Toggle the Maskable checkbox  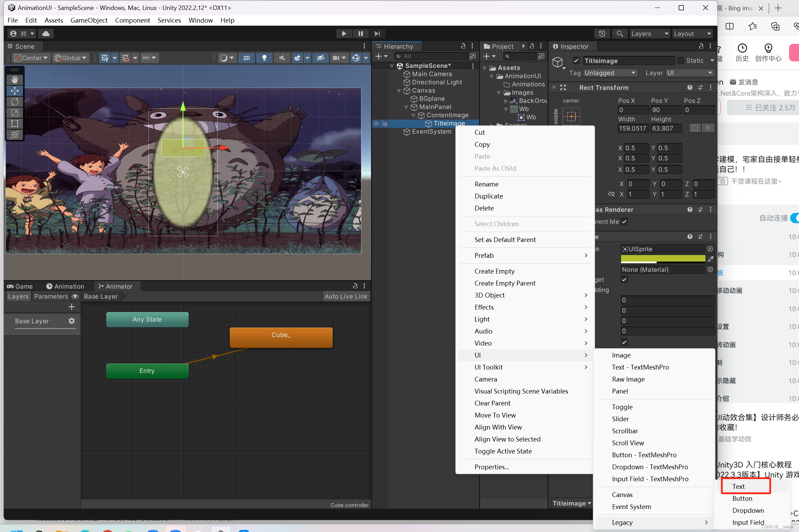624,342
